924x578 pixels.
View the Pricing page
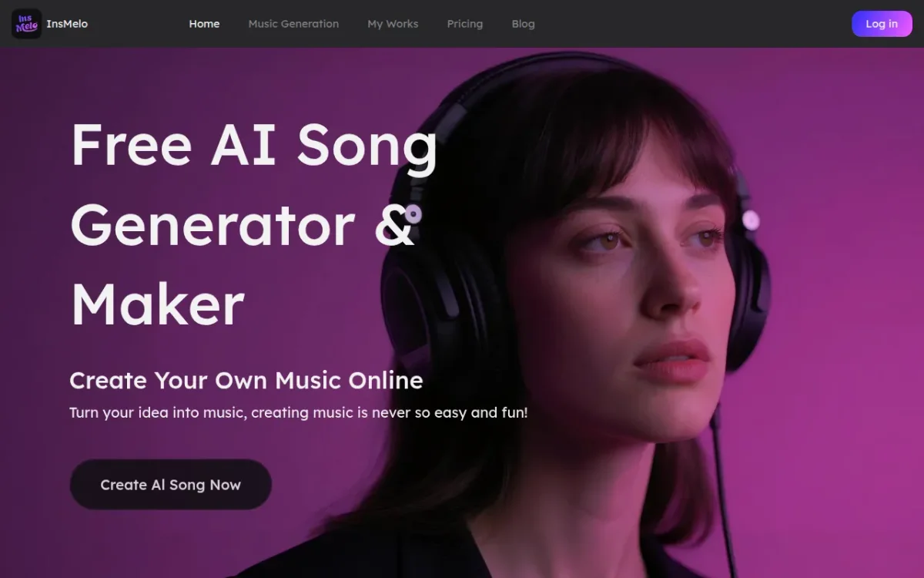tap(465, 24)
